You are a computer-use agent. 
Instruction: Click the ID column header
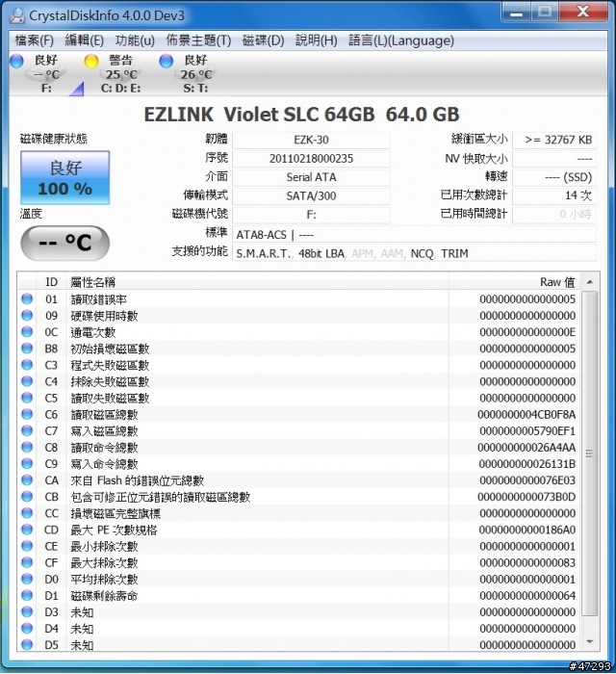pos(52,282)
